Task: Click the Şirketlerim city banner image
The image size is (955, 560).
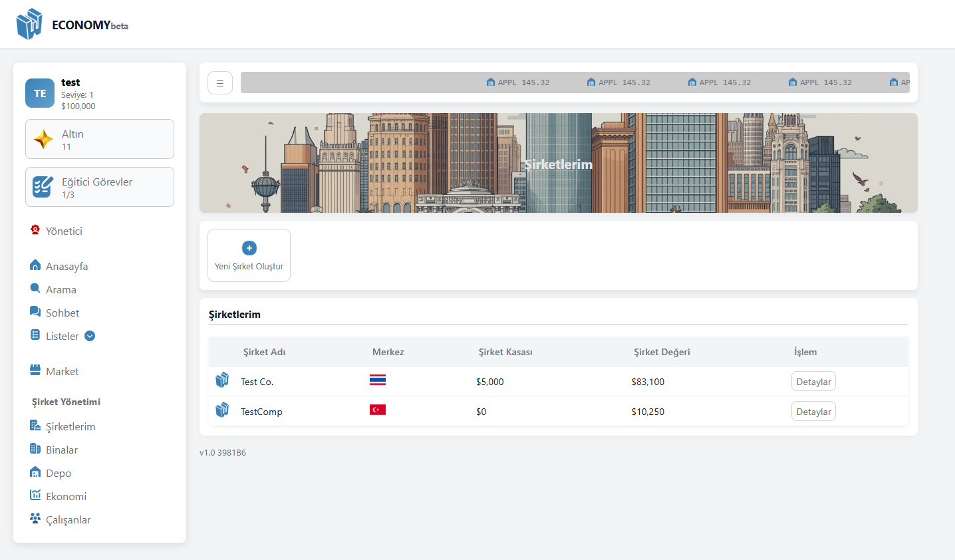Action: tap(559, 163)
